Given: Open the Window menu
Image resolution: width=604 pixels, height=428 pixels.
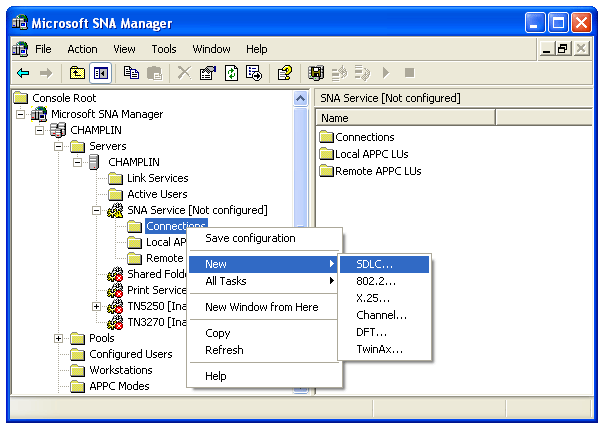Looking at the screenshot, I should coord(211,49).
